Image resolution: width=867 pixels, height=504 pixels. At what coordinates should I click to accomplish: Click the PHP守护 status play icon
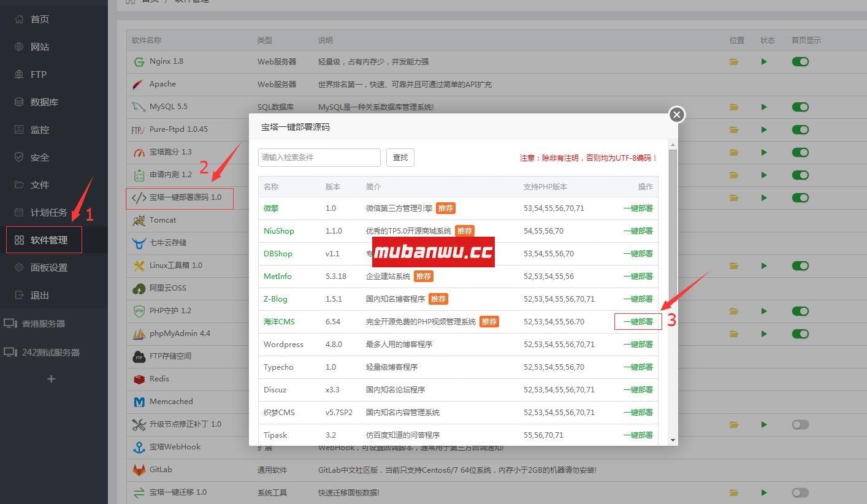[x=764, y=311]
